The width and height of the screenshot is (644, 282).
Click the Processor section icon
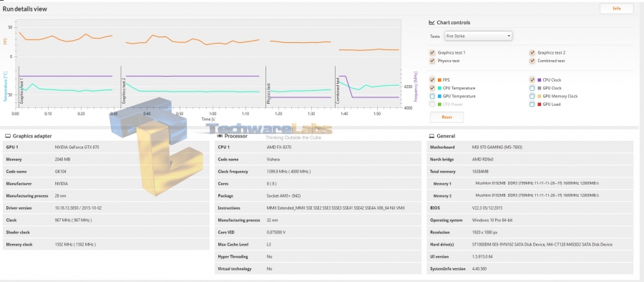click(220, 136)
